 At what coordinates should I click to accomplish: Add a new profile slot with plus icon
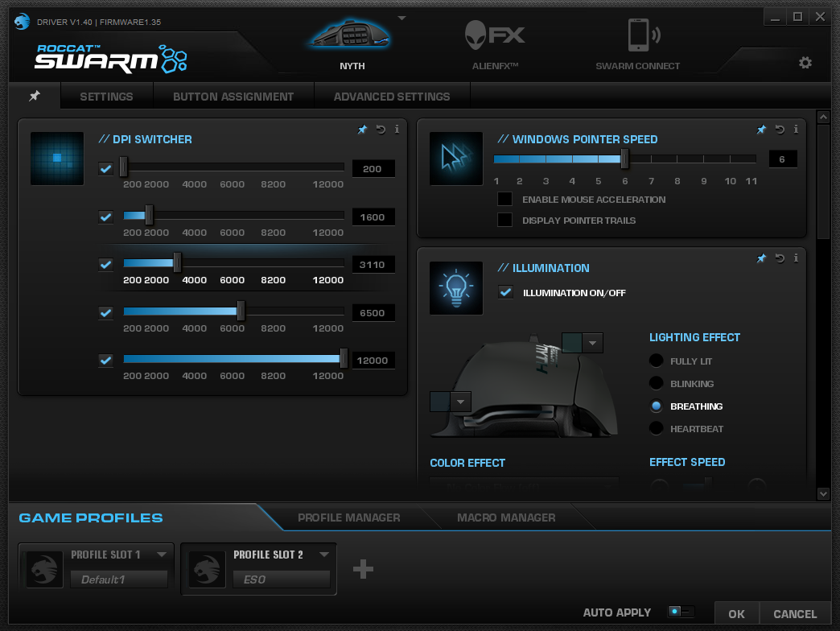363,569
